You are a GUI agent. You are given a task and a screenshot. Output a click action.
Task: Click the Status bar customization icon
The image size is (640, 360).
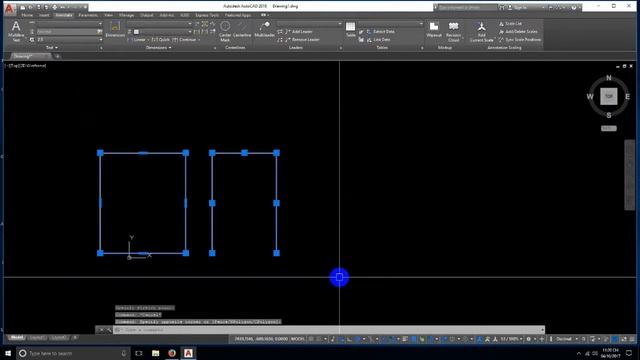(632, 339)
